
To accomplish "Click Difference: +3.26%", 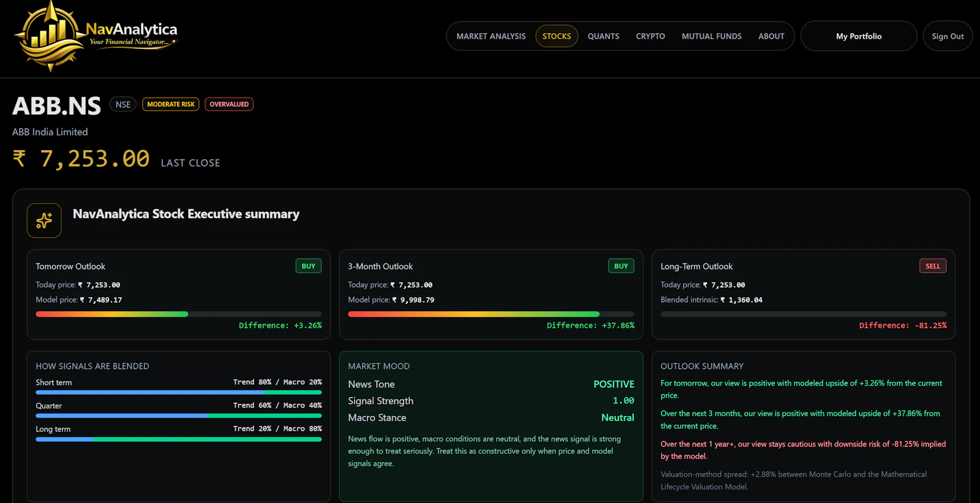I will (280, 325).
